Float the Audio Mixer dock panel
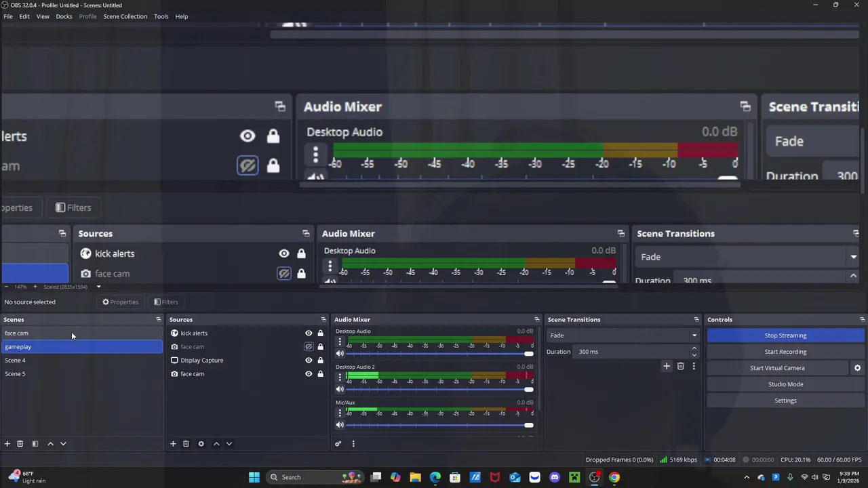 [x=537, y=320]
